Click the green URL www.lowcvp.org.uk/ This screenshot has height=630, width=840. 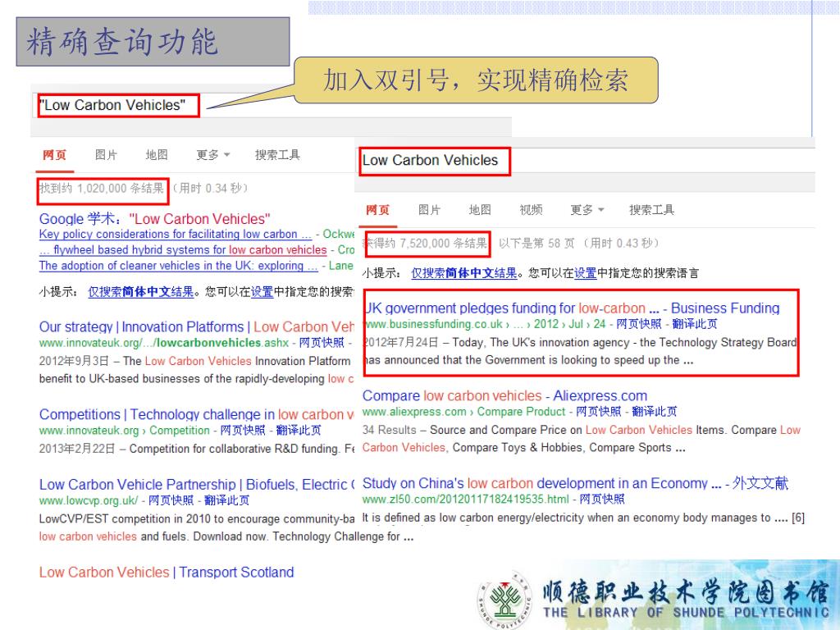click(x=89, y=500)
